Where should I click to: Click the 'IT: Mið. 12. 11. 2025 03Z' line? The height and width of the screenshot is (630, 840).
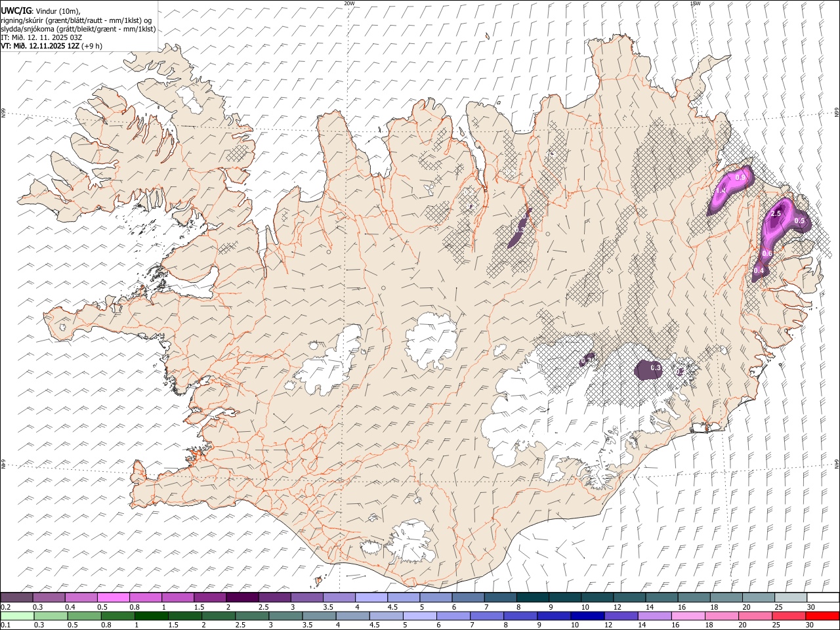tap(41, 37)
